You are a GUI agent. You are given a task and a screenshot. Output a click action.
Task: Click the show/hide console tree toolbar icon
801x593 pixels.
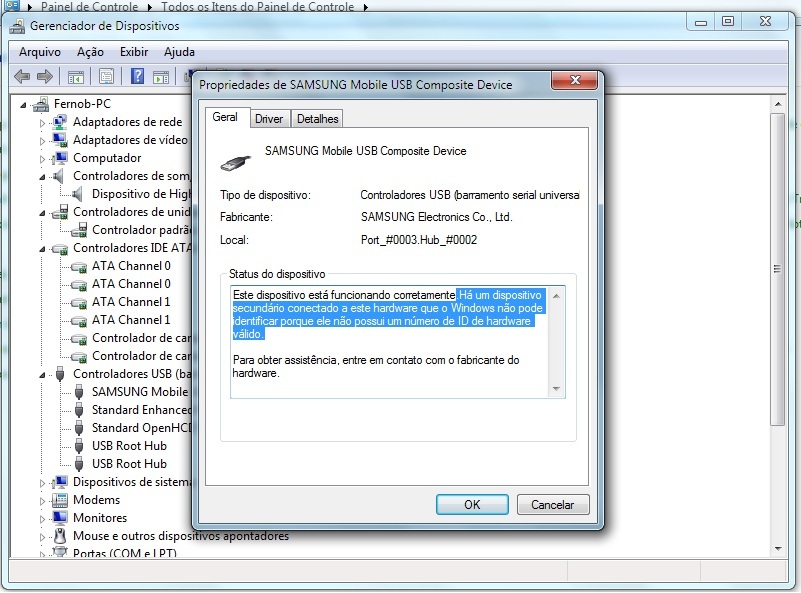click(76, 77)
